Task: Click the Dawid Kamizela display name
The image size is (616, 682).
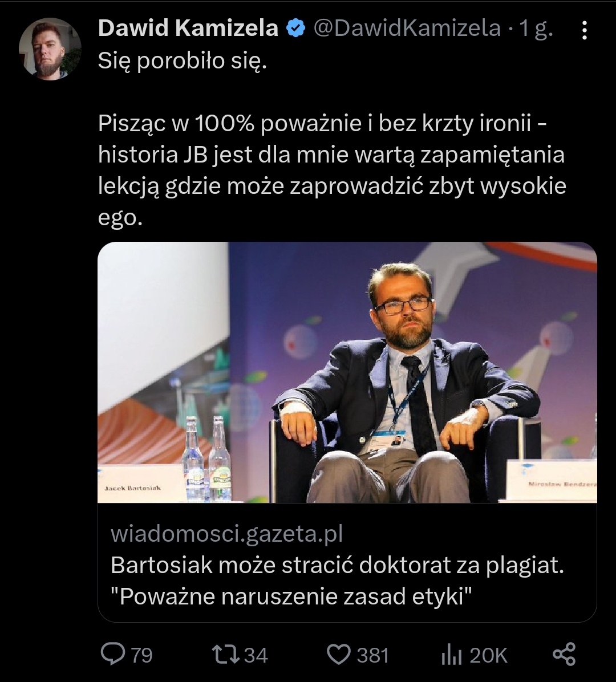Action: [x=188, y=29]
